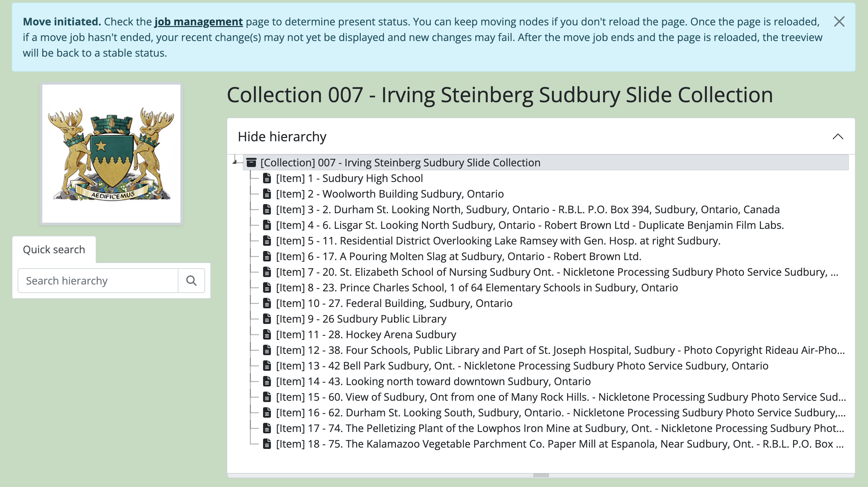This screenshot has width=868, height=487.
Task: Collapse the root Collection tree node triangle
Action: pyautogui.click(x=234, y=162)
